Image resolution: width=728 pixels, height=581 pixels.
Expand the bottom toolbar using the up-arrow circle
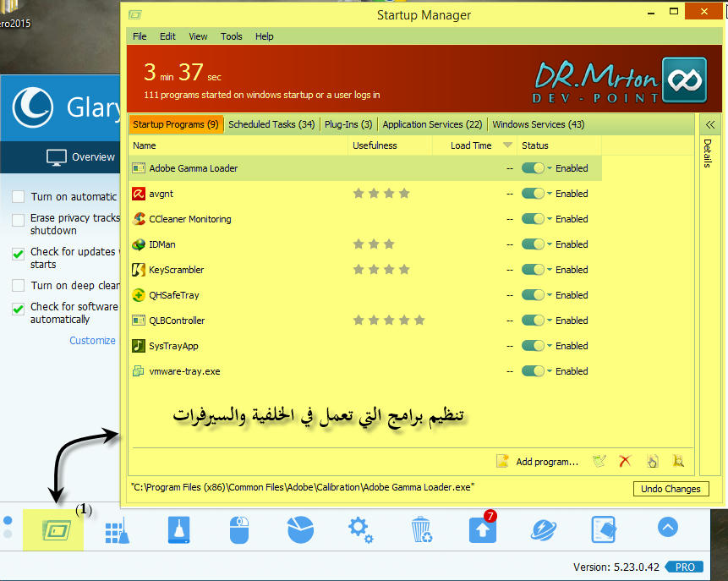point(667,528)
